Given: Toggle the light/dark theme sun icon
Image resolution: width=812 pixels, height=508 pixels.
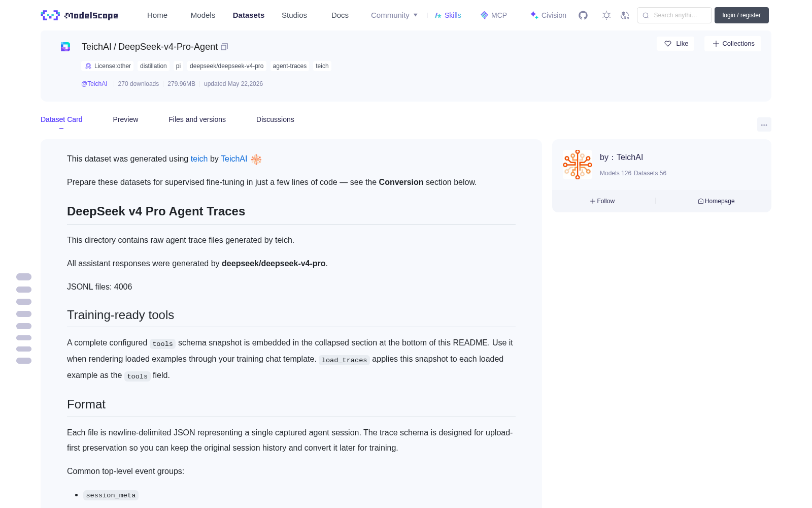Looking at the screenshot, I should (x=606, y=15).
